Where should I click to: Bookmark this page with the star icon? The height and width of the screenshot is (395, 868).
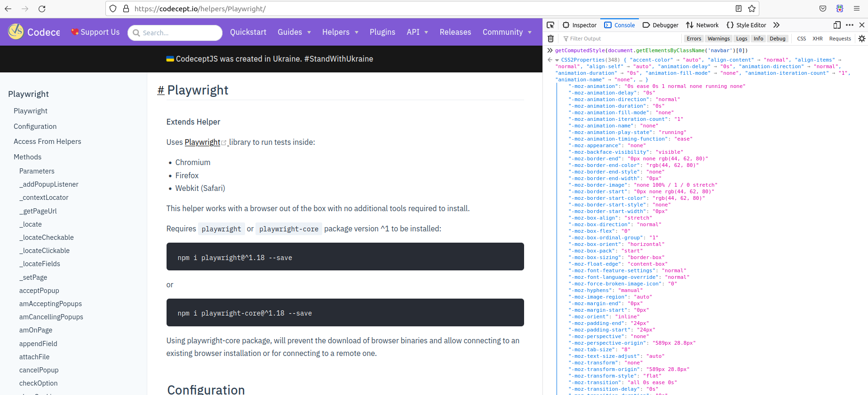point(752,9)
